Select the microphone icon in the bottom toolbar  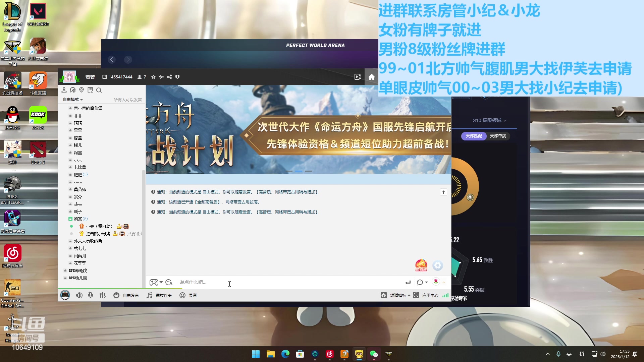coord(90,295)
